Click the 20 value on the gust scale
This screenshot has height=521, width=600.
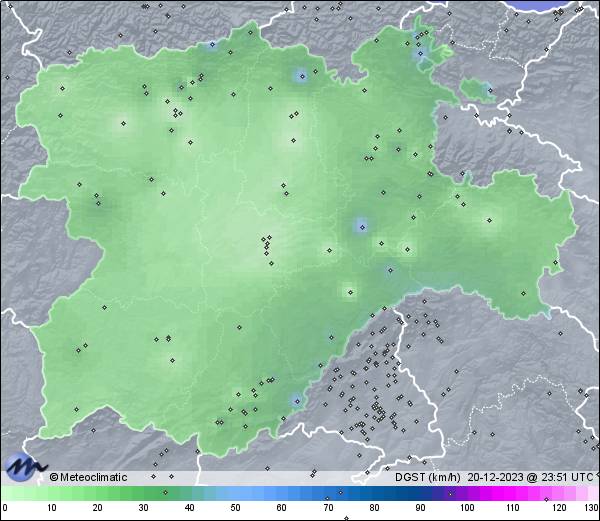coord(98,508)
